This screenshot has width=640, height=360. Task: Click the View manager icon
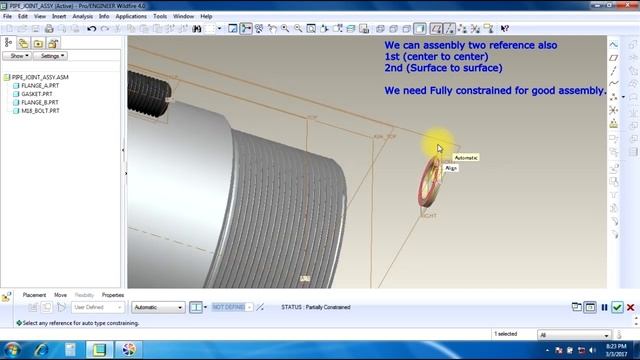pyautogui.click(x=364, y=29)
